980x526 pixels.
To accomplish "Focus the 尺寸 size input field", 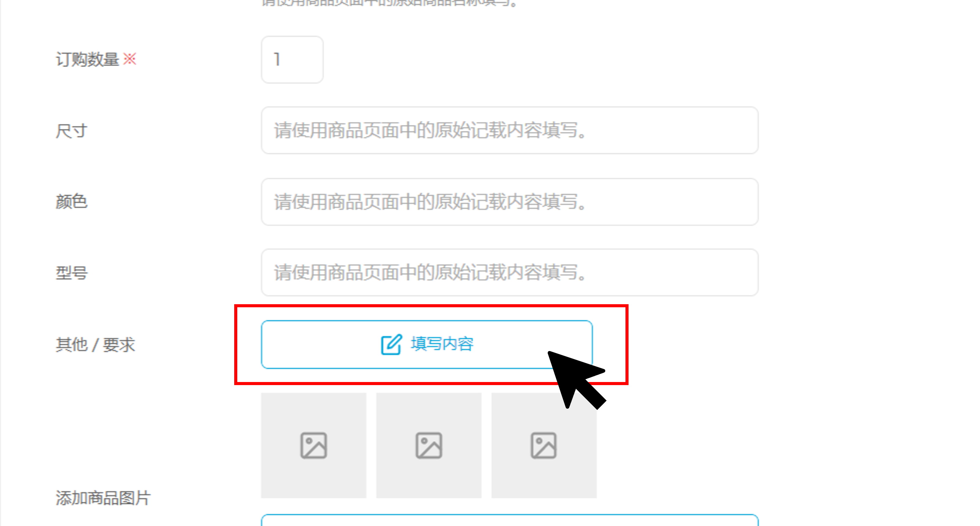I will [x=510, y=130].
